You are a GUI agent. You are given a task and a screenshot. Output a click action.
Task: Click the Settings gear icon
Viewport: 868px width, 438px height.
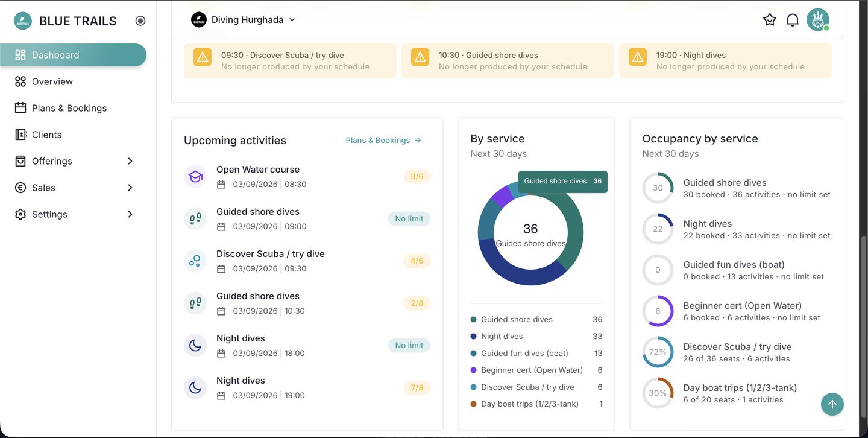click(x=20, y=214)
